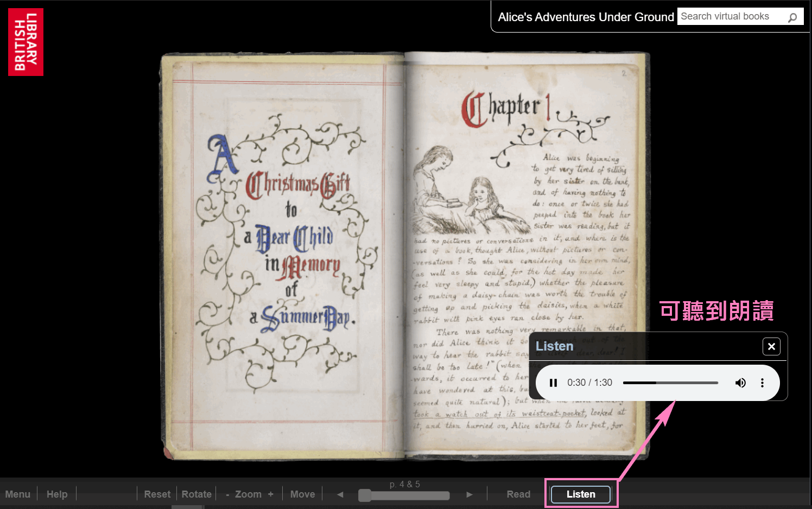The height and width of the screenshot is (509, 812).
Task: Click the Alice's Adventures Under Ground title
Action: click(586, 17)
